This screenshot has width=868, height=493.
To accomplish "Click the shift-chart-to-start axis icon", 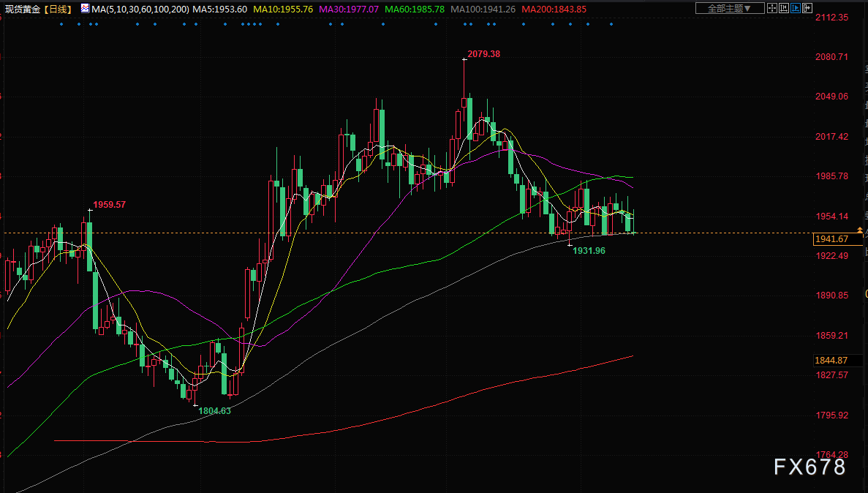I will point(784,8).
